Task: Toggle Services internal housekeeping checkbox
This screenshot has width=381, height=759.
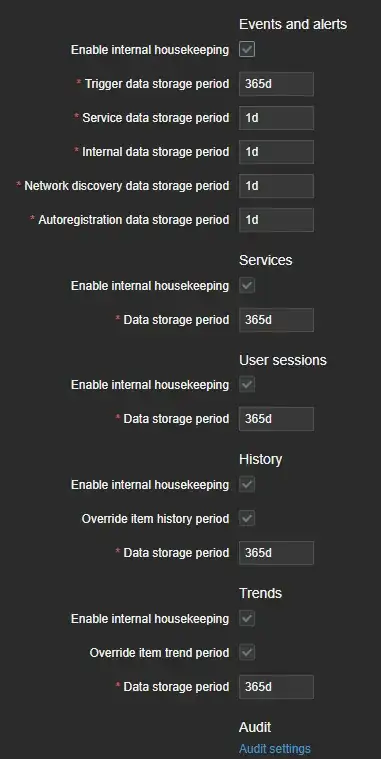Action: (x=247, y=286)
